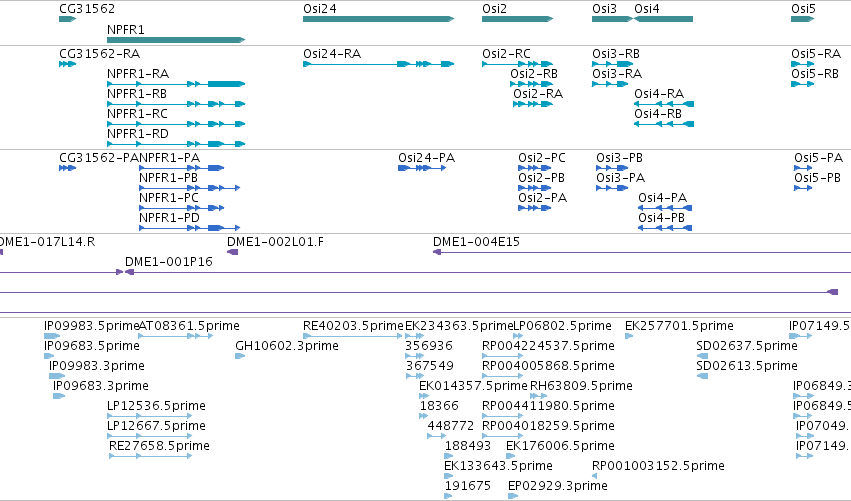The image size is (851, 501).
Task: Click the NPFR1-PD protein label
Action: tap(169, 218)
